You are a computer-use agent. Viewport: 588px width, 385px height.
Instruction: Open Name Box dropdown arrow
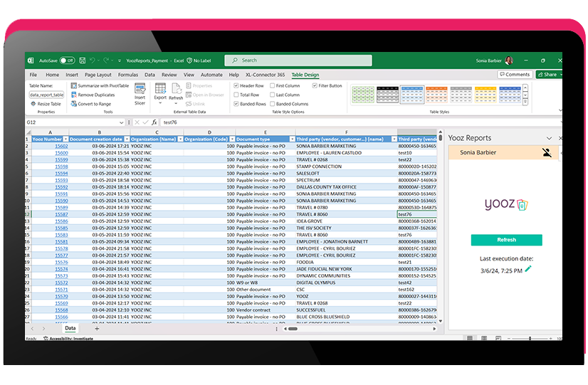pyautogui.click(x=121, y=122)
